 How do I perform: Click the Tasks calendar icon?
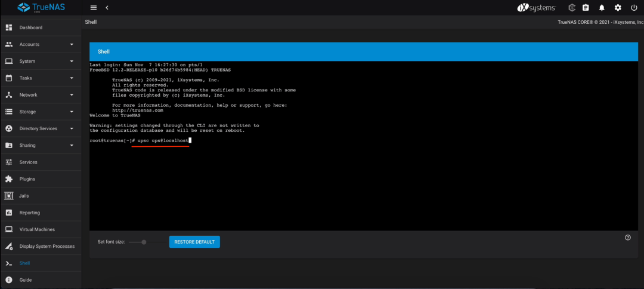8,78
